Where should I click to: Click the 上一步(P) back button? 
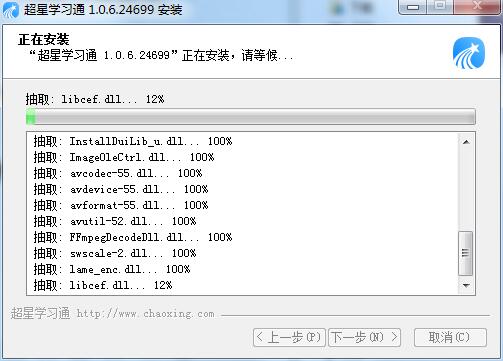pos(289,337)
